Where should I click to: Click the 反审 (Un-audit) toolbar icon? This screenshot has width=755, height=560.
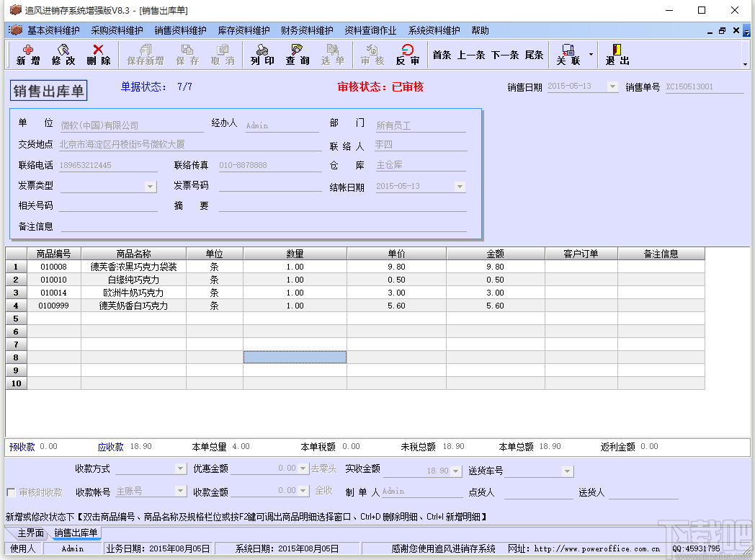(x=407, y=54)
